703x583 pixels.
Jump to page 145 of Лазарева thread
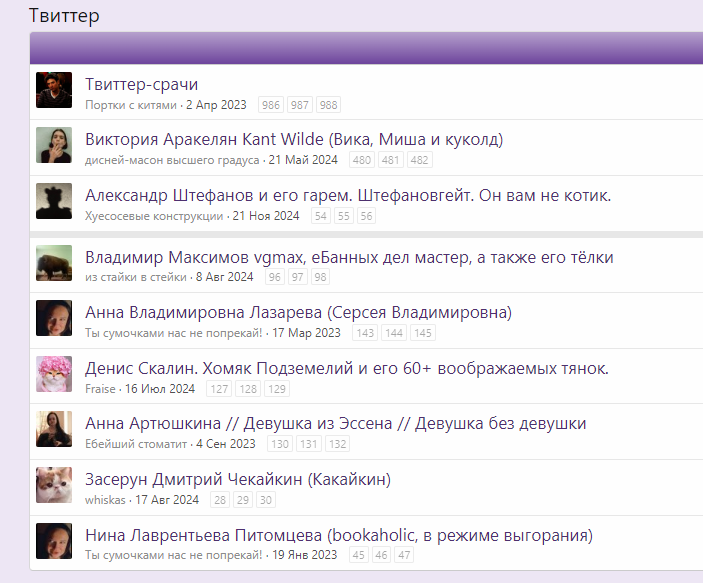(x=423, y=333)
